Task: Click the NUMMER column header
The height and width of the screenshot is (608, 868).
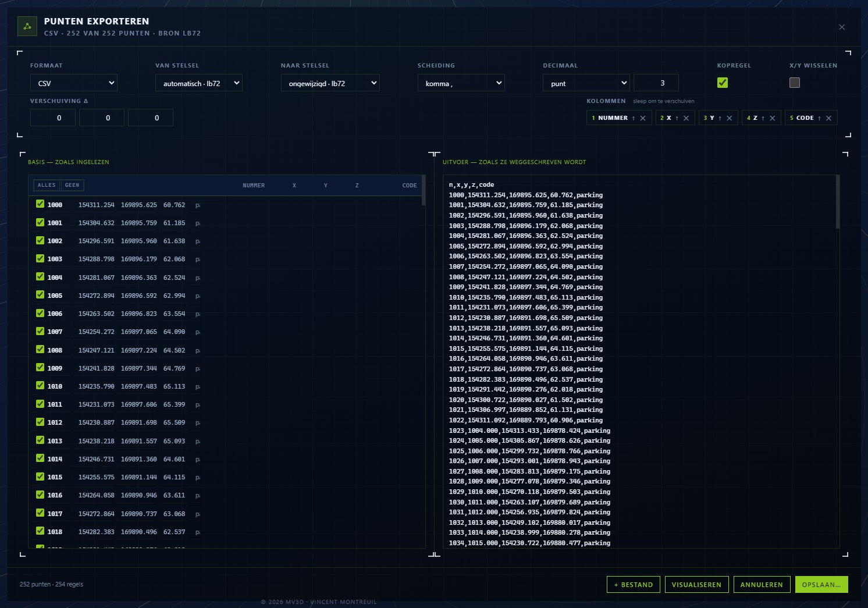Action: click(254, 186)
